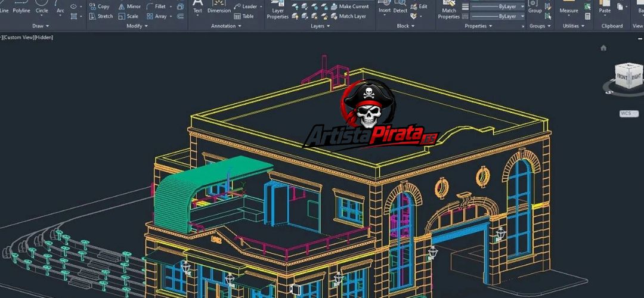Screen dimensions: 644x298
Task: Open Properties panel dialog launcher arrow
Action: pyautogui.click(x=524, y=27)
